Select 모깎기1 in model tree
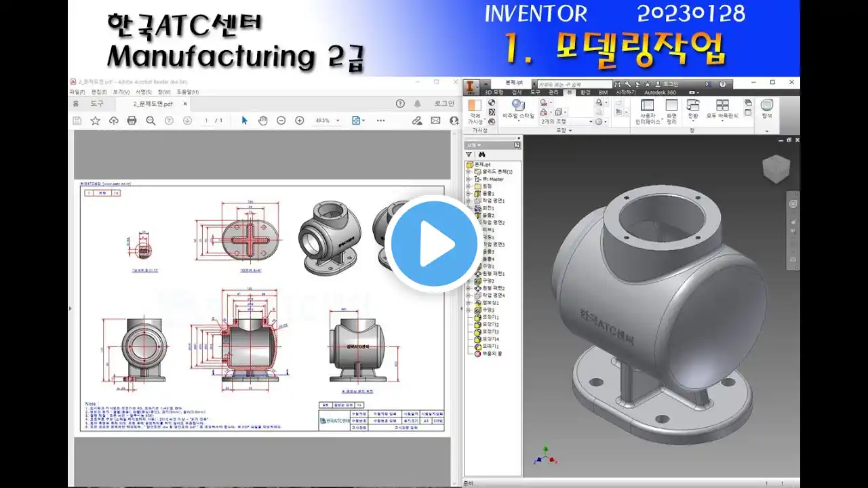 tap(486, 317)
